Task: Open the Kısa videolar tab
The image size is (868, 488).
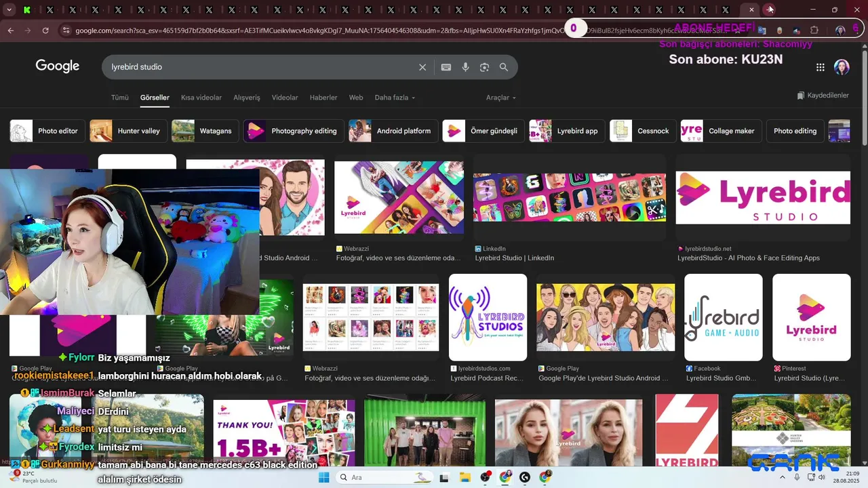Action: (x=201, y=98)
